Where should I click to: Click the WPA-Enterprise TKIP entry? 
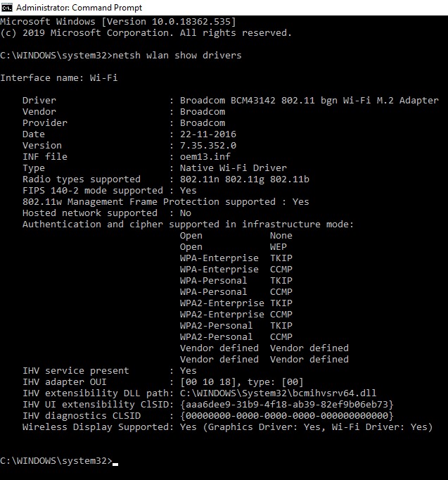point(236,258)
